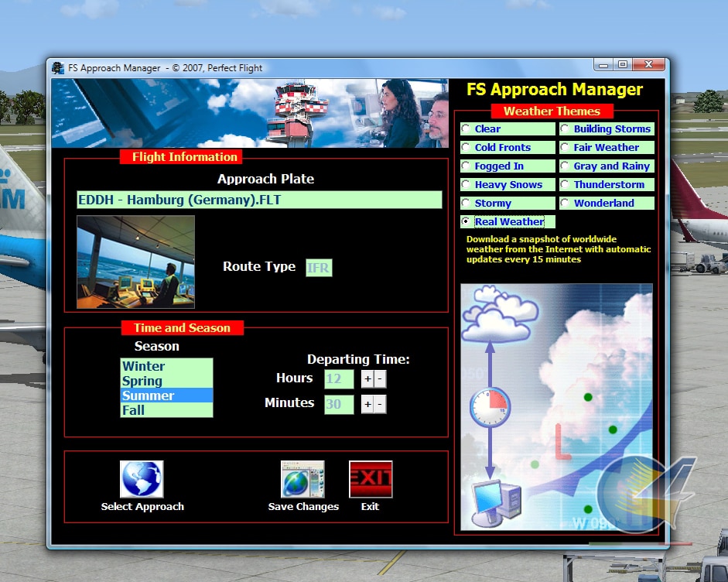Click the EDDH Hamburg approach plate field
This screenshot has height=582, width=728.
[259, 200]
